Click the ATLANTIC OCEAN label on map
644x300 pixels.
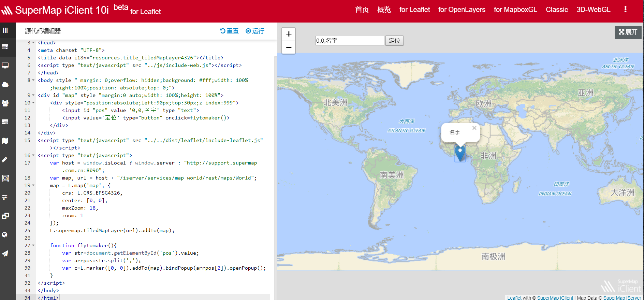pos(406,130)
